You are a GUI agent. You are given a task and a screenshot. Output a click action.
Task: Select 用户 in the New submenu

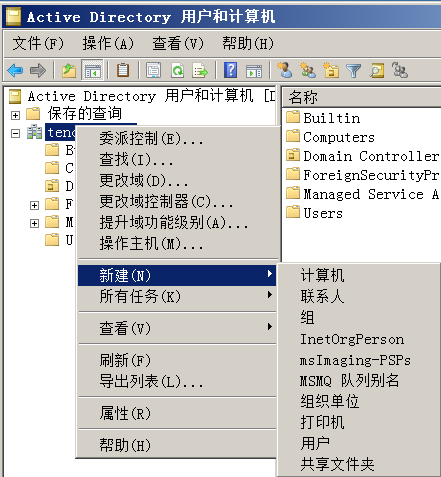(x=358, y=443)
